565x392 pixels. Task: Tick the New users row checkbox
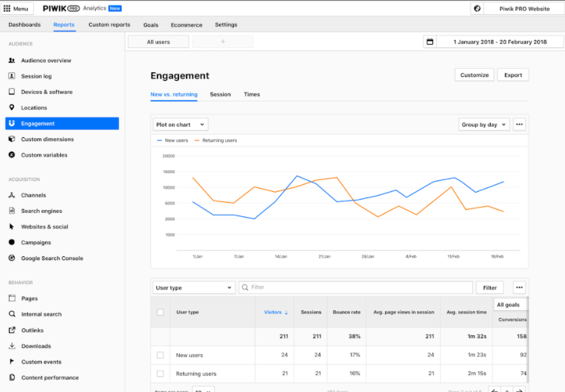coord(160,355)
